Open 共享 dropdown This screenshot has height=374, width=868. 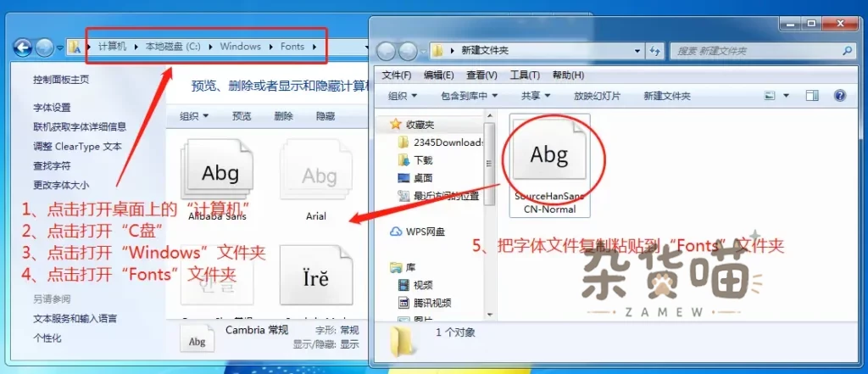(x=536, y=96)
